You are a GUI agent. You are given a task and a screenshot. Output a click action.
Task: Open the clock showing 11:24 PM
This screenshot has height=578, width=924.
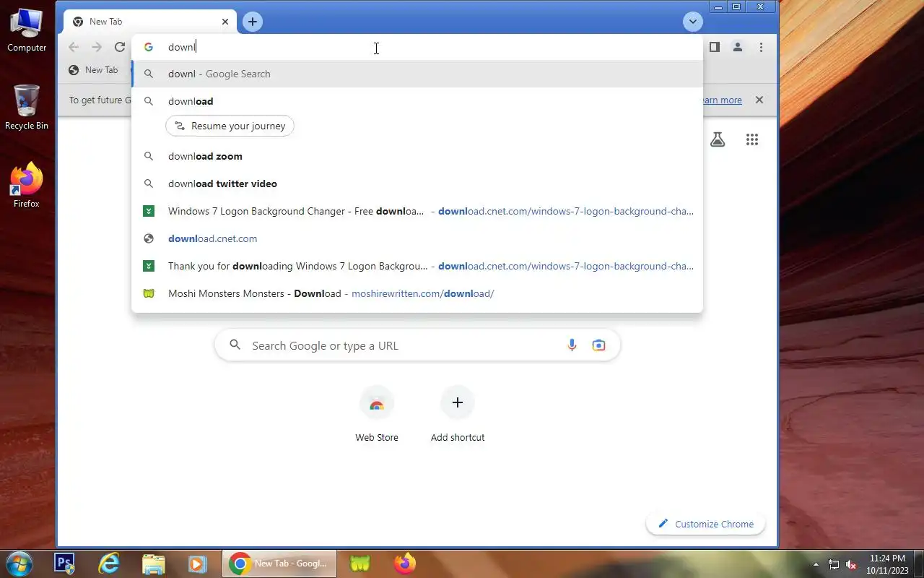point(887,564)
